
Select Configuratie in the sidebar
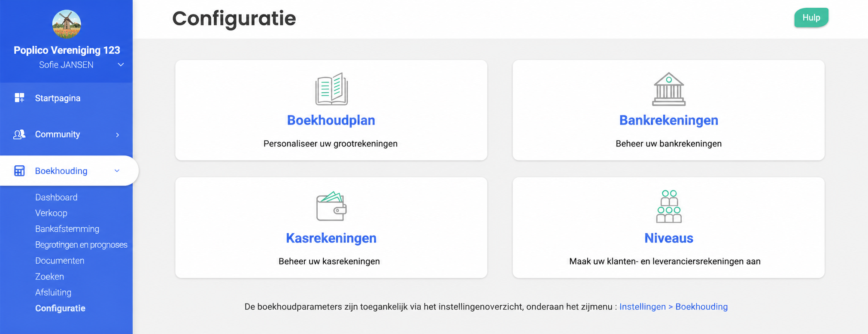pyautogui.click(x=60, y=309)
